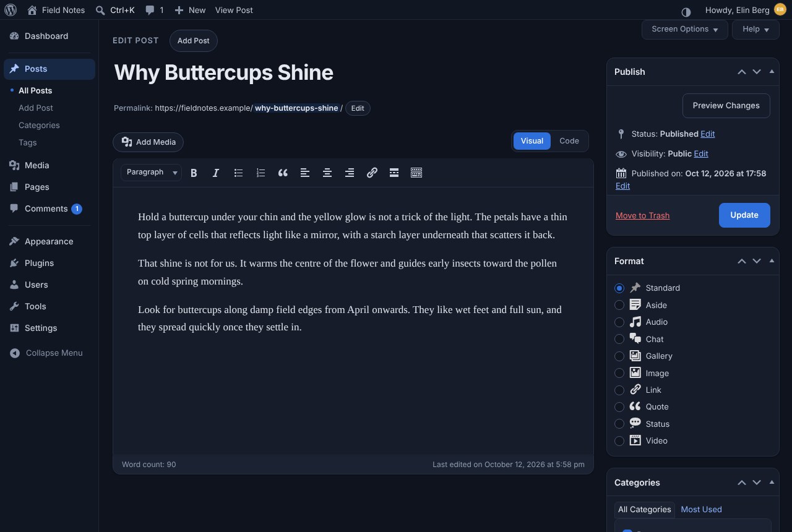The image size is (792, 532).
Task: Click Add Media button
Action: [x=148, y=142]
